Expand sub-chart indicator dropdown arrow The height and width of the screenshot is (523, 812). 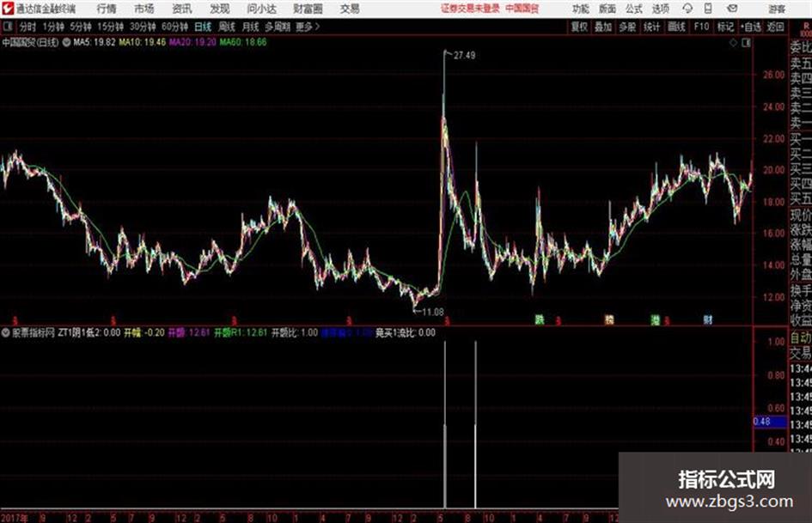click(6, 333)
